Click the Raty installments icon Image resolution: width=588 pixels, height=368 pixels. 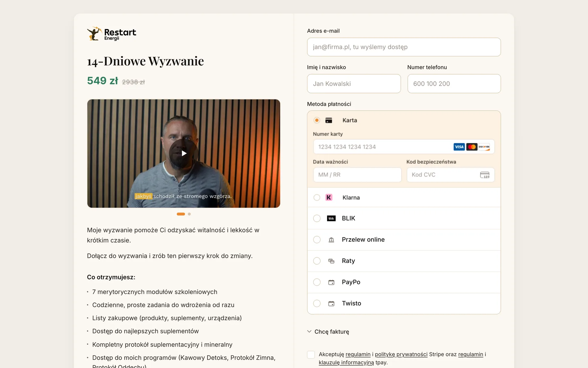click(331, 261)
